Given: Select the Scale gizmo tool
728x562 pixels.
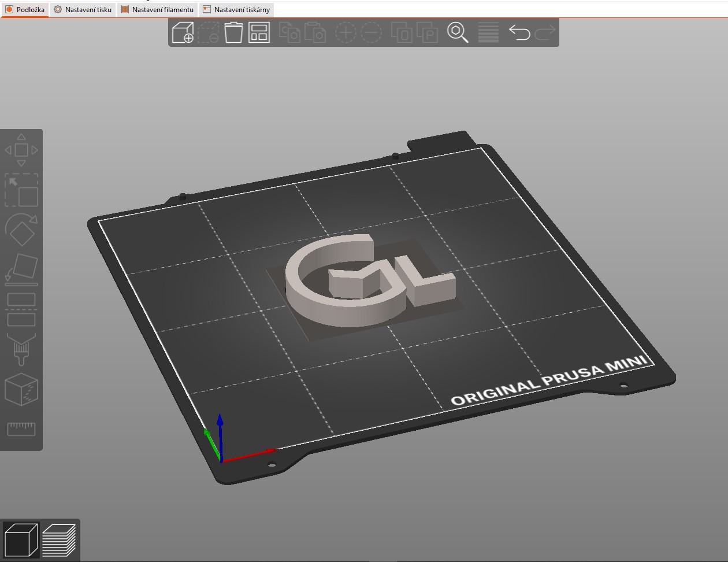Looking at the screenshot, I should [21, 190].
